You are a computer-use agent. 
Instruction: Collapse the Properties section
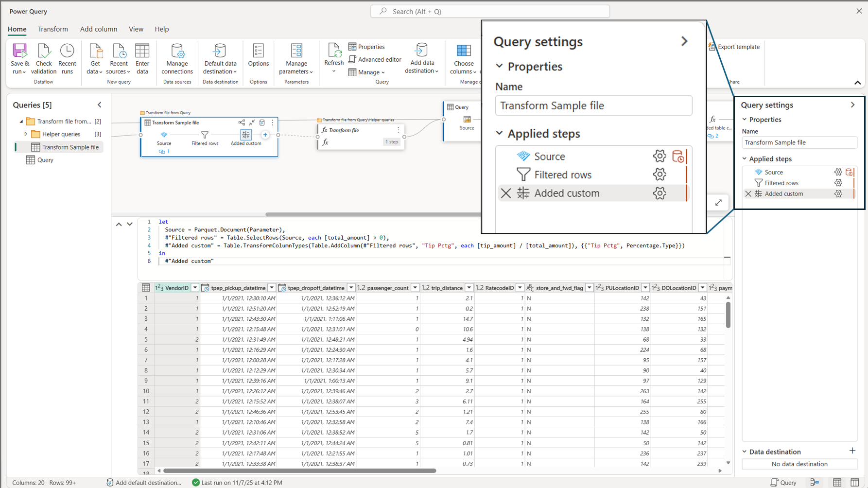pos(744,120)
